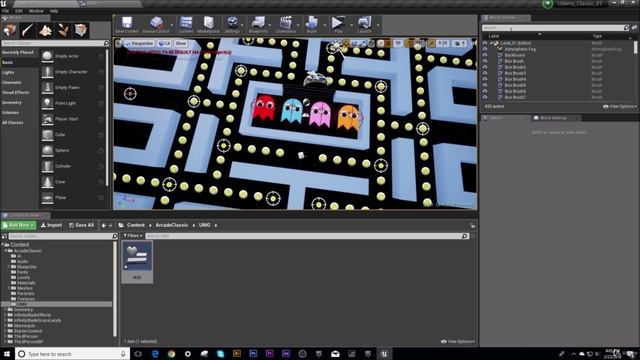The width and height of the screenshot is (640, 360).
Task: Switch to the World Settings tab
Action: tap(553, 118)
